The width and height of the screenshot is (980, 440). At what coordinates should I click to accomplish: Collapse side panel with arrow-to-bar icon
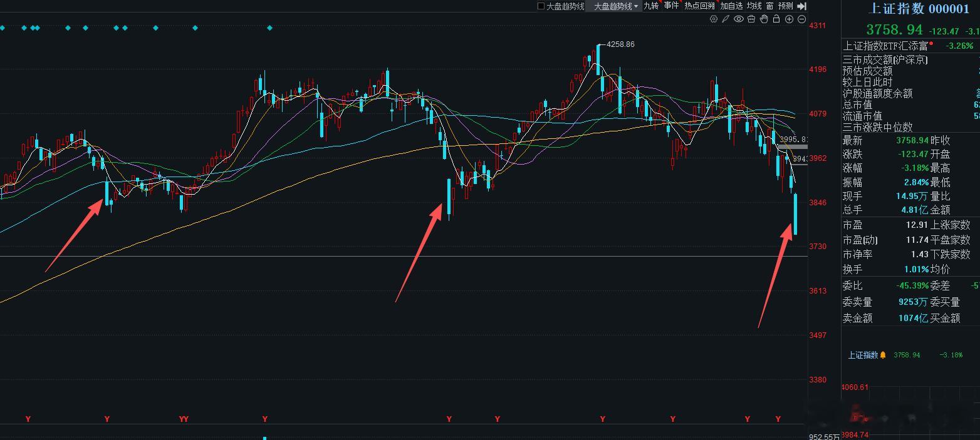pos(801,6)
